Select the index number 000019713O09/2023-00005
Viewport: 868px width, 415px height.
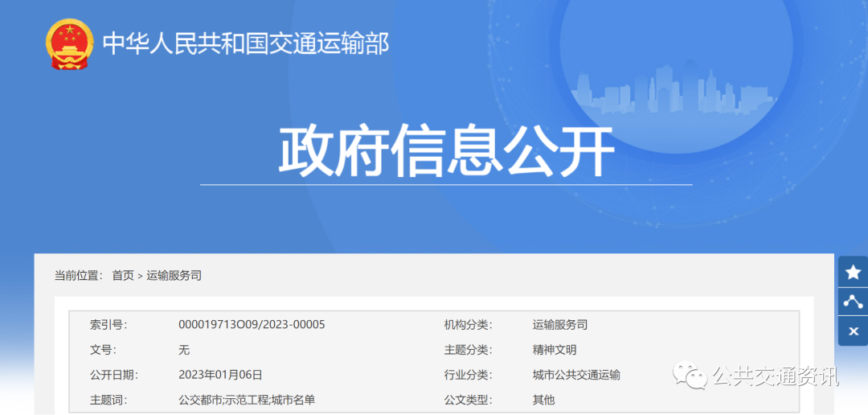[x=252, y=325]
